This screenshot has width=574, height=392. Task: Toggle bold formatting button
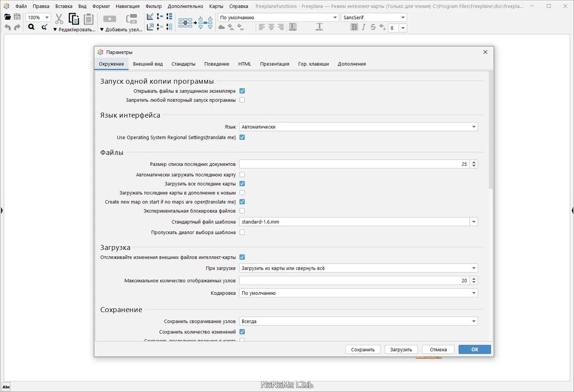click(354, 27)
